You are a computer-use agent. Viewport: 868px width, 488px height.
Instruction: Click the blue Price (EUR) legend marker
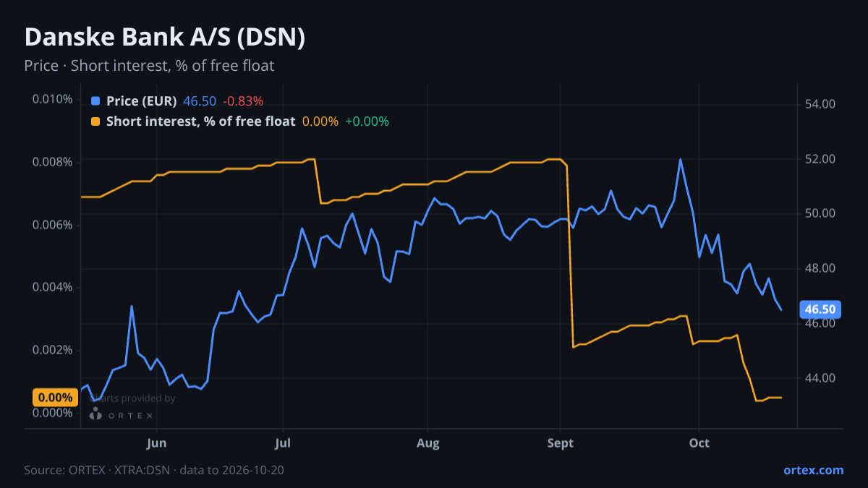pyautogui.click(x=95, y=101)
